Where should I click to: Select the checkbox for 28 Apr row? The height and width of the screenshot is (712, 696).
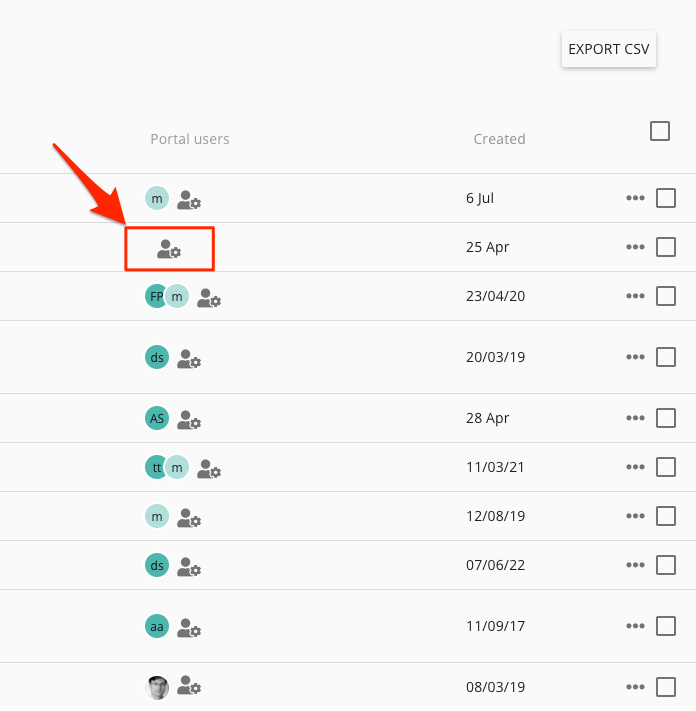[666, 418]
